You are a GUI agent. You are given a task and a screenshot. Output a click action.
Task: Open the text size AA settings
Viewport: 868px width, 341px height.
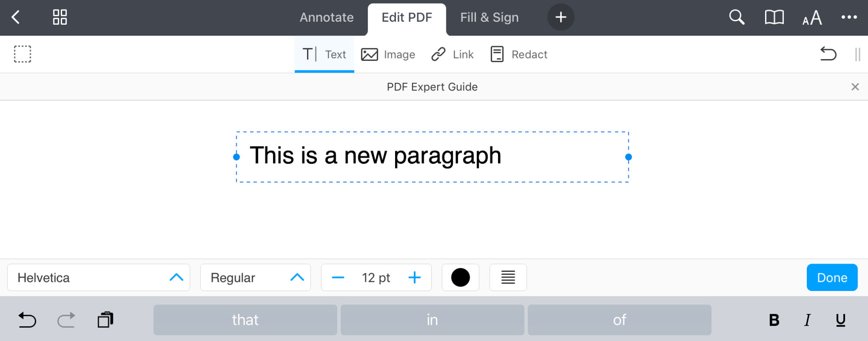pyautogui.click(x=812, y=18)
